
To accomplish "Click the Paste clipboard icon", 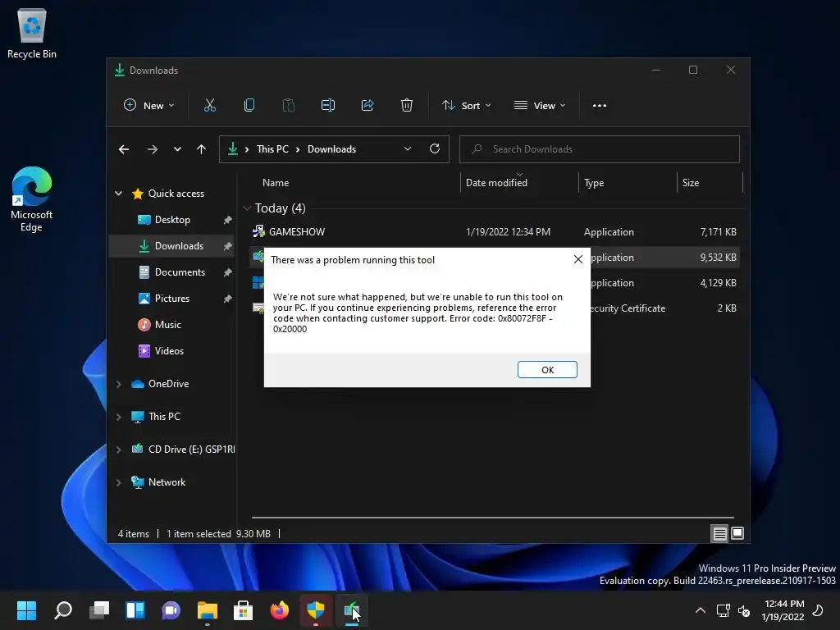I will pos(288,106).
